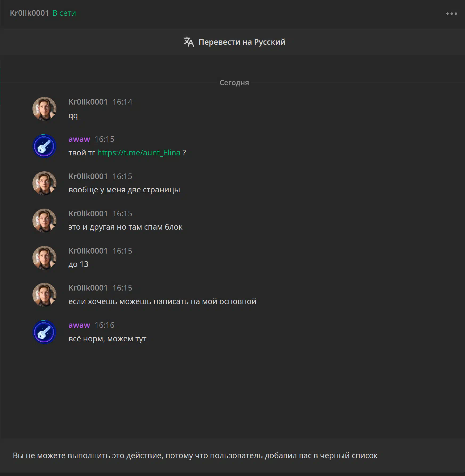Click the awaw username above the Telegram link message
Viewport: 465px width, 476px height.
click(79, 139)
